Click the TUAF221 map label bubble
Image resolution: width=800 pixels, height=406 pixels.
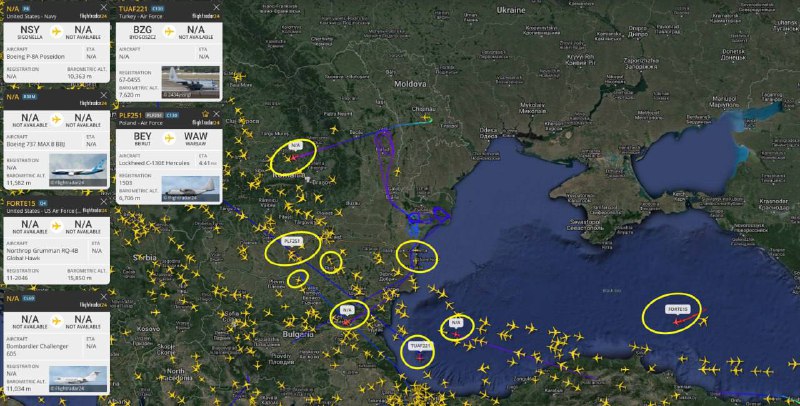click(x=420, y=345)
